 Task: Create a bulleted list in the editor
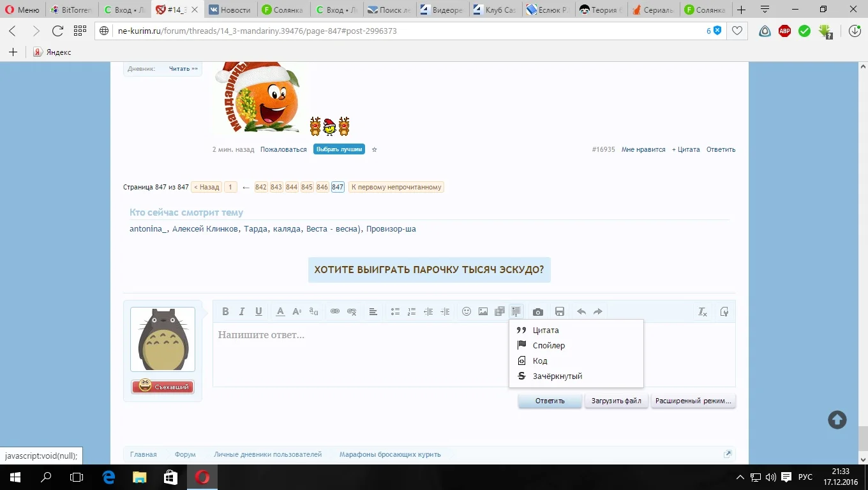pos(395,311)
